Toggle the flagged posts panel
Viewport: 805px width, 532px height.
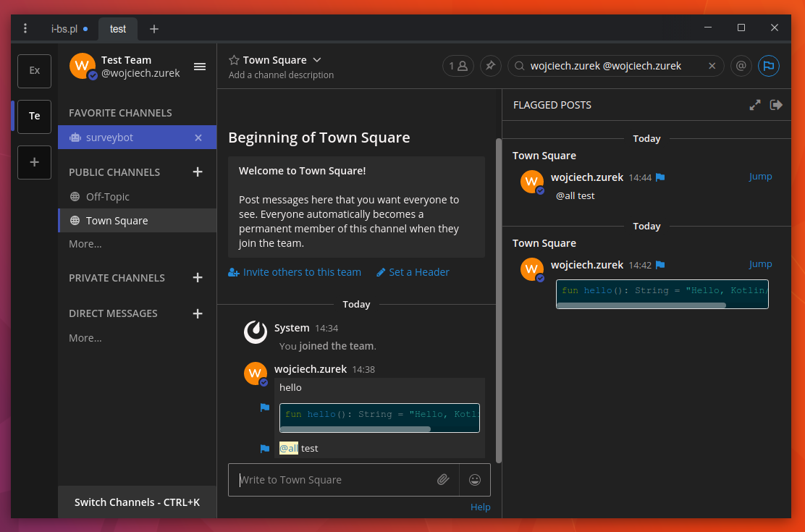[x=769, y=66]
